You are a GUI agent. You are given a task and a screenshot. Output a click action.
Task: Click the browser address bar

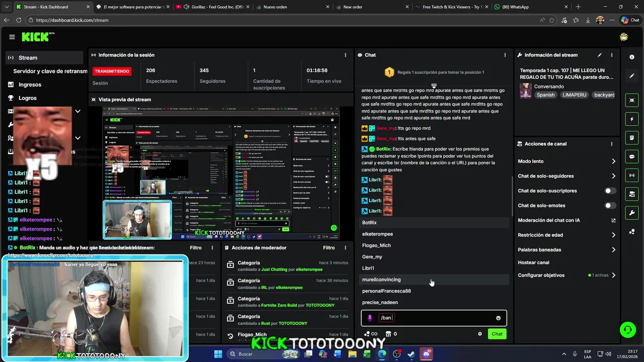tap(282, 20)
